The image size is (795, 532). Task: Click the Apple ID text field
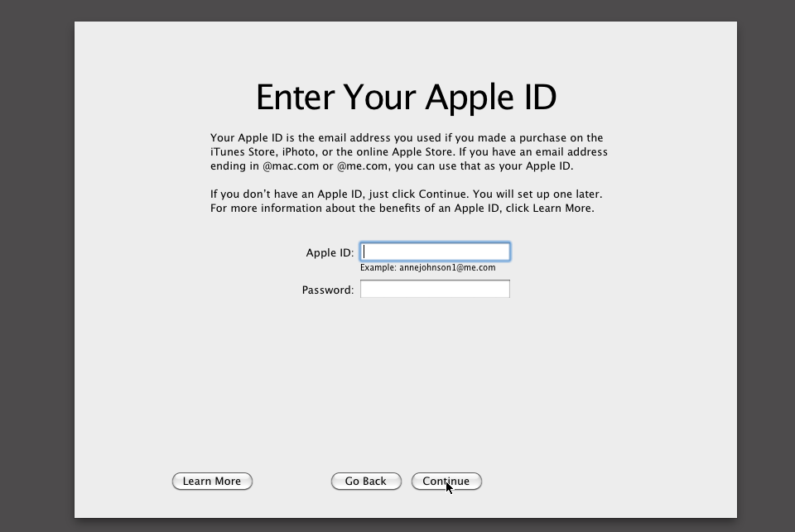click(435, 252)
